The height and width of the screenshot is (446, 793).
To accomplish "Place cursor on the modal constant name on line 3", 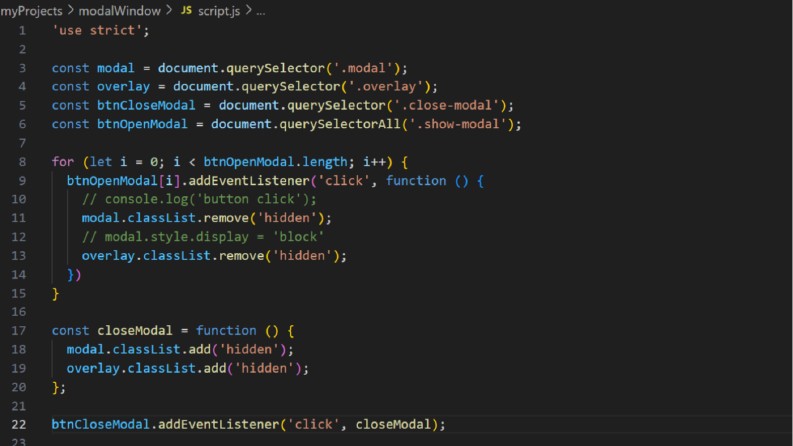I will pos(116,68).
